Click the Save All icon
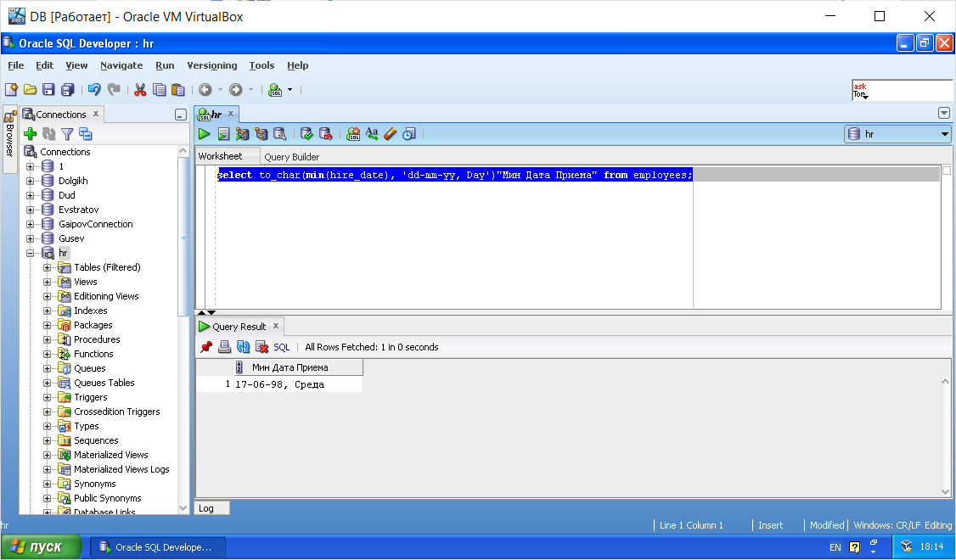This screenshot has width=956, height=560. tap(68, 90)
